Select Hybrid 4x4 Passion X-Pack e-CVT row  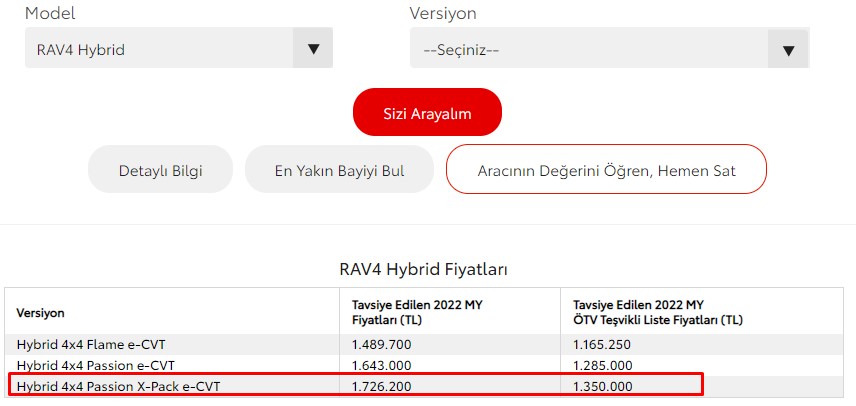pyautogui.click(x=427, y=386)
